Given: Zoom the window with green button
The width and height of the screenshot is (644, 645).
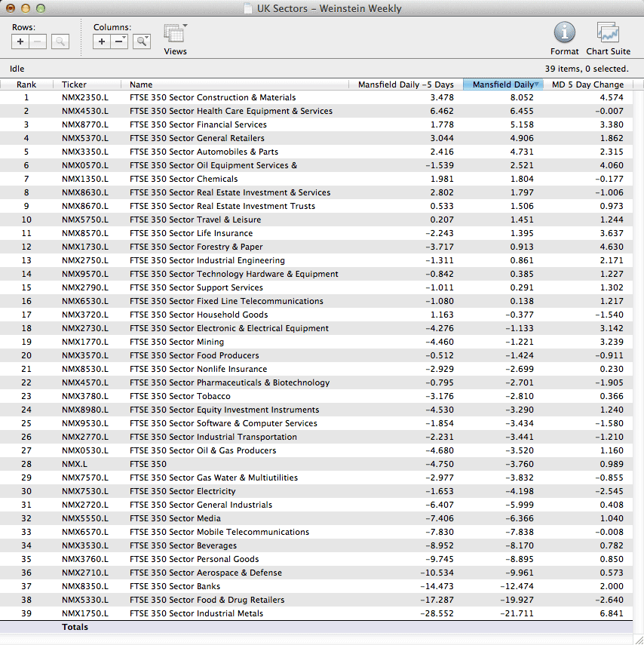Looking at the screenshot, I should (41, 8).
